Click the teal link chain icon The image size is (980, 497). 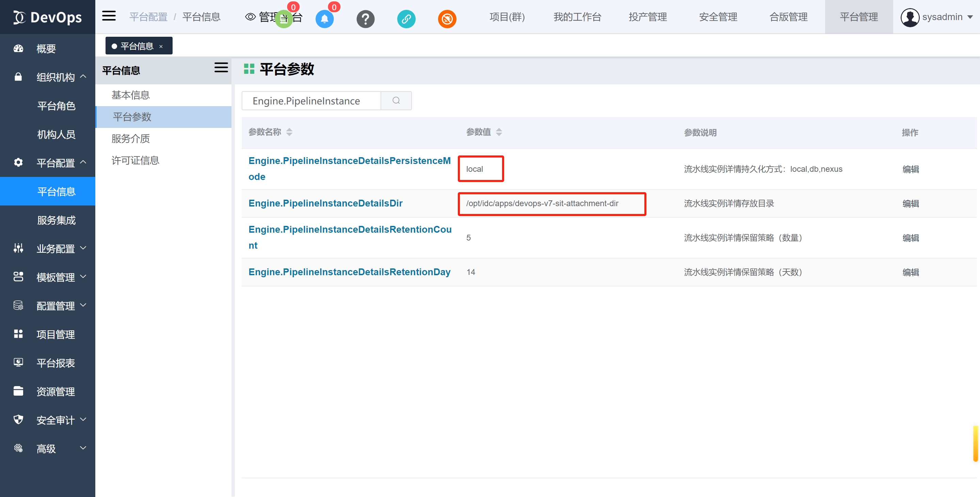tap(406, 19)
